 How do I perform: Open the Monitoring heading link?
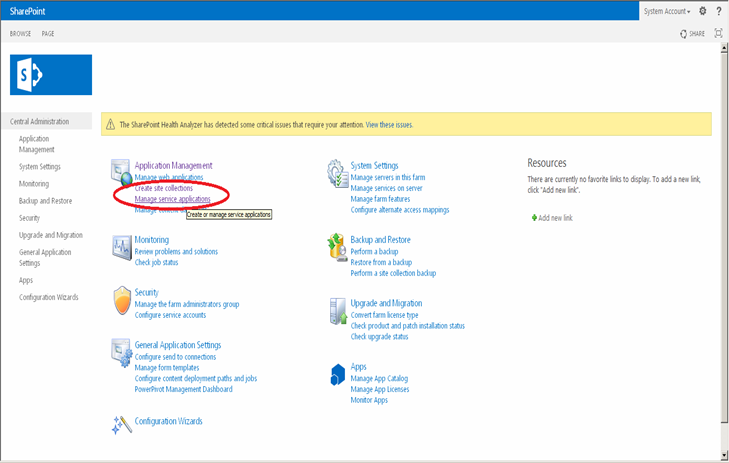152,240
